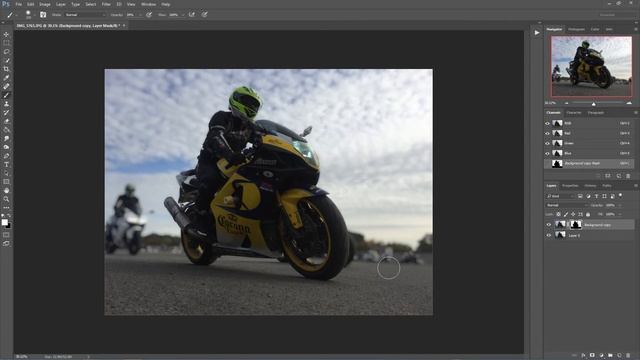Open the Image menu
This screenshot has width=640, height=360.
tap(44, 4)
